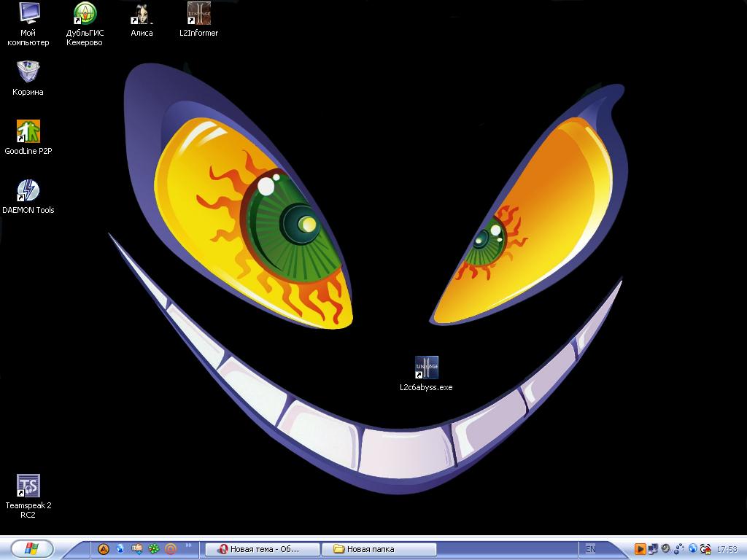
Task: Launch the orange AIMP quick launch icon
Action: click(104, 549)
